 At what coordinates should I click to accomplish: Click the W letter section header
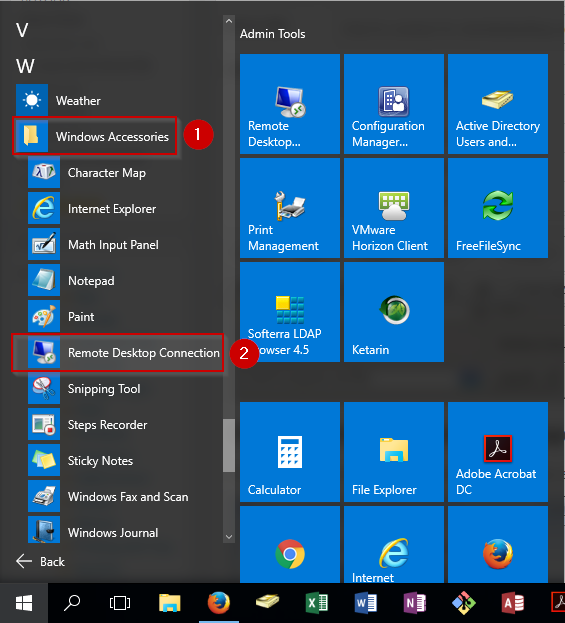coord(25,66)
